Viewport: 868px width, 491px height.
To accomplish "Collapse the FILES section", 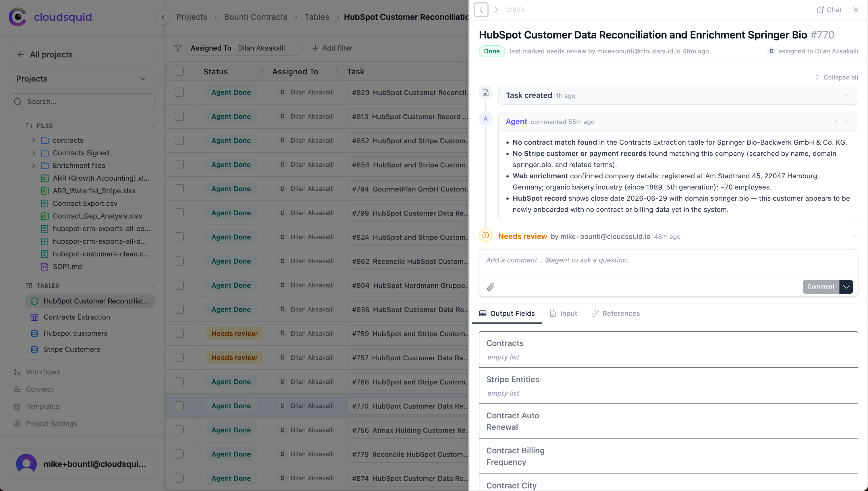I will click(x=153, y=126).
